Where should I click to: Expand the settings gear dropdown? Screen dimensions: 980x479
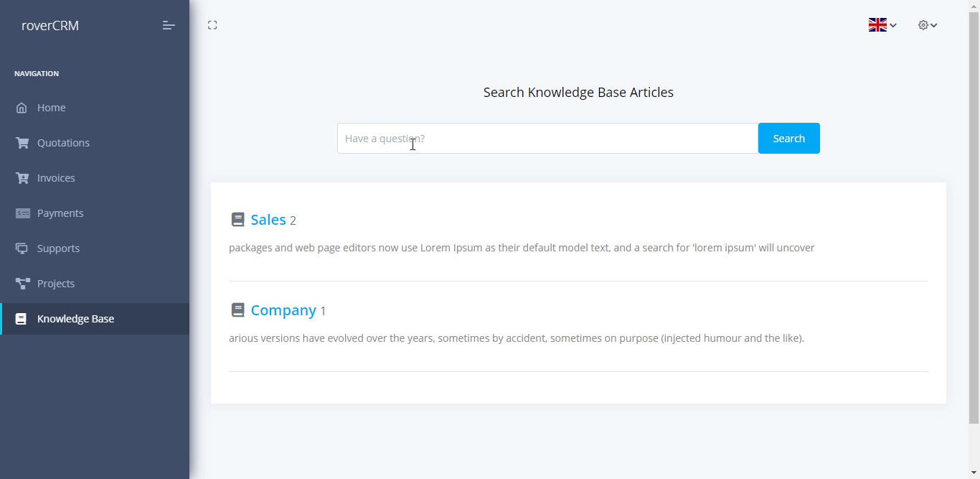[928, 25]
